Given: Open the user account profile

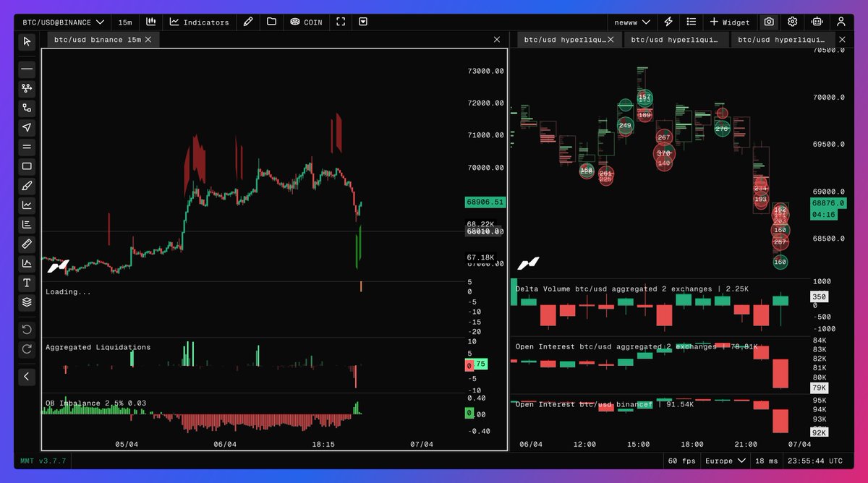Looking at the screenshot, I should pyautogui.click(x=841, y=22).
